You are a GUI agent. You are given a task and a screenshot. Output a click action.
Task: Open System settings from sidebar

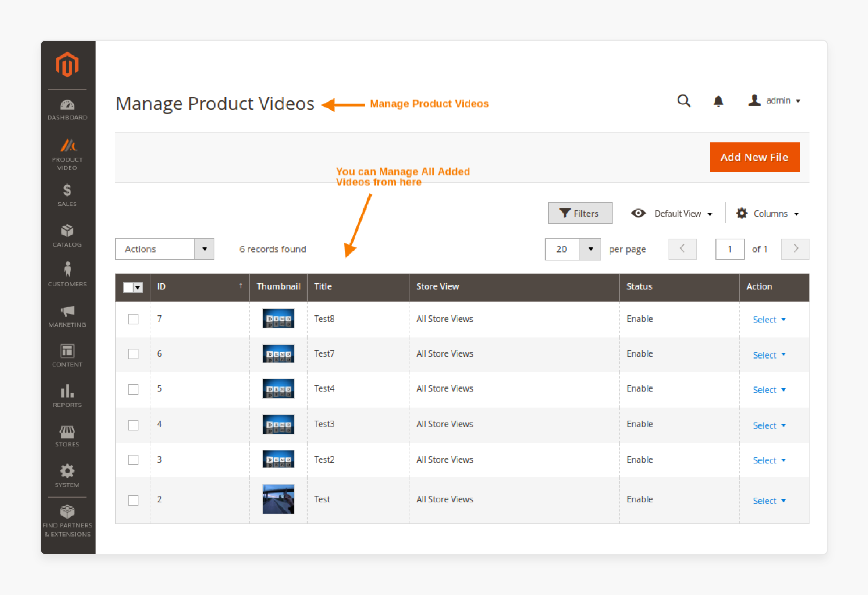pyautogui.click(x=66, y=473)
